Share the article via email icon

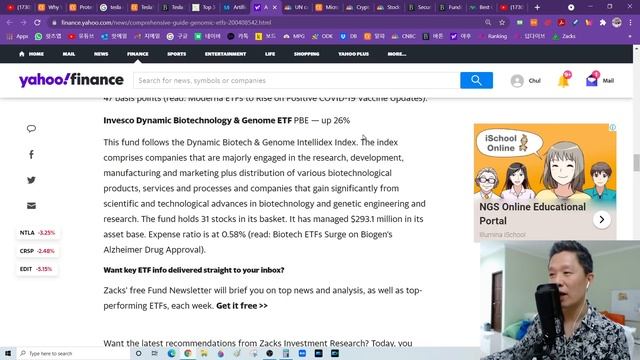(31, 206)
